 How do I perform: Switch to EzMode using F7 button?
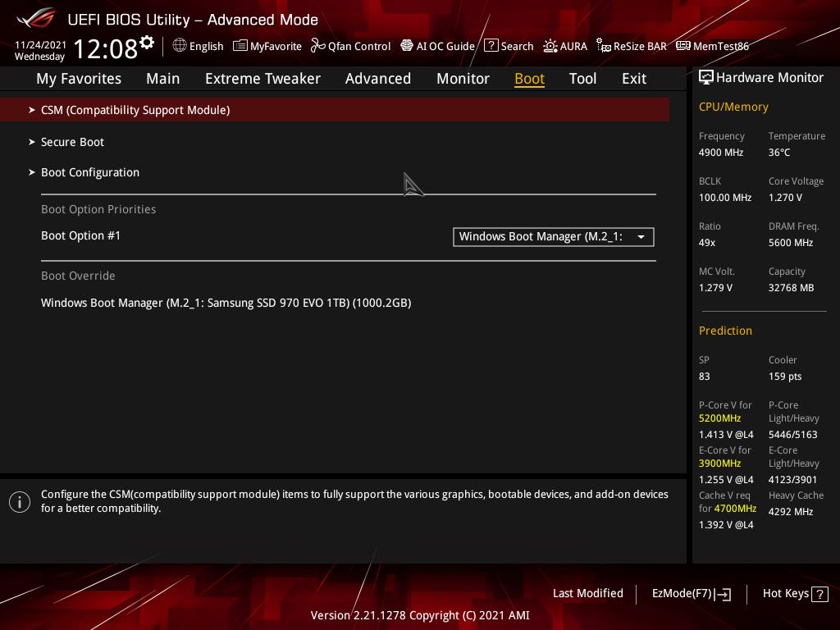point(691,594)
